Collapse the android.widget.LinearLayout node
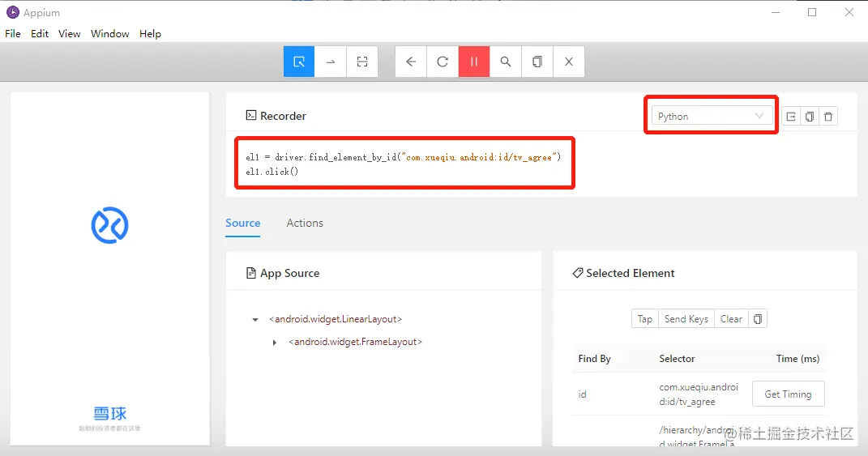Screen dimensions: 868x456 [255, 319]
